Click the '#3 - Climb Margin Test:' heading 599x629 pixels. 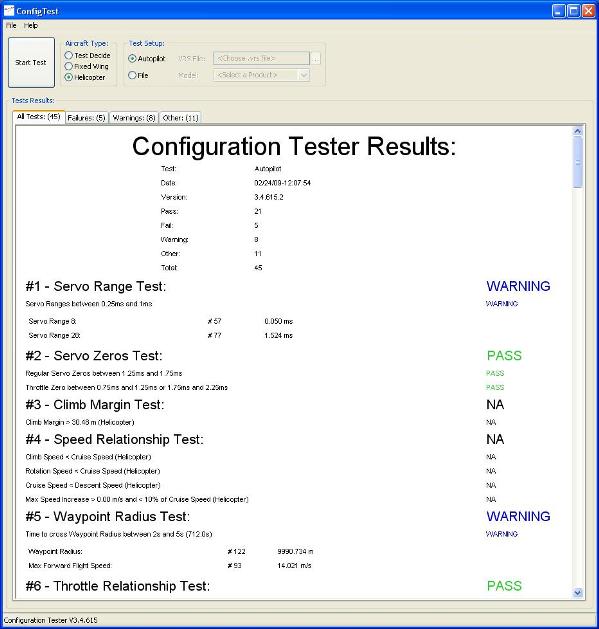click(x=95, y=405)
